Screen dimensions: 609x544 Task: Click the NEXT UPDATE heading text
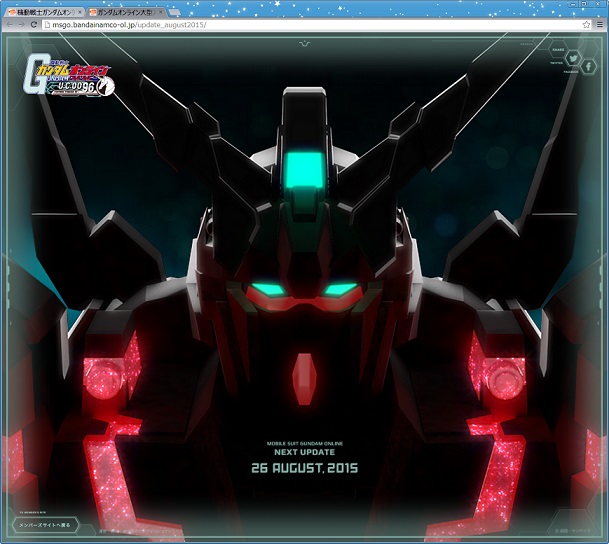click(x=304, y=452)
